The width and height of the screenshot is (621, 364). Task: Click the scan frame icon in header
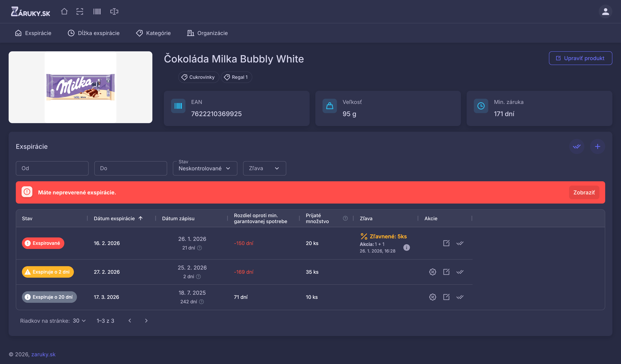click(80, 11)
